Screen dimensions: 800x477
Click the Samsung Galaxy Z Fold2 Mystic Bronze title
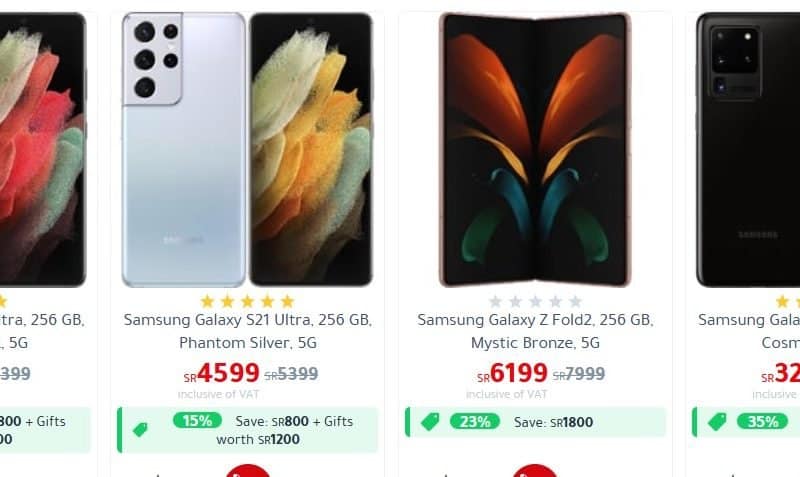point(535,331)
